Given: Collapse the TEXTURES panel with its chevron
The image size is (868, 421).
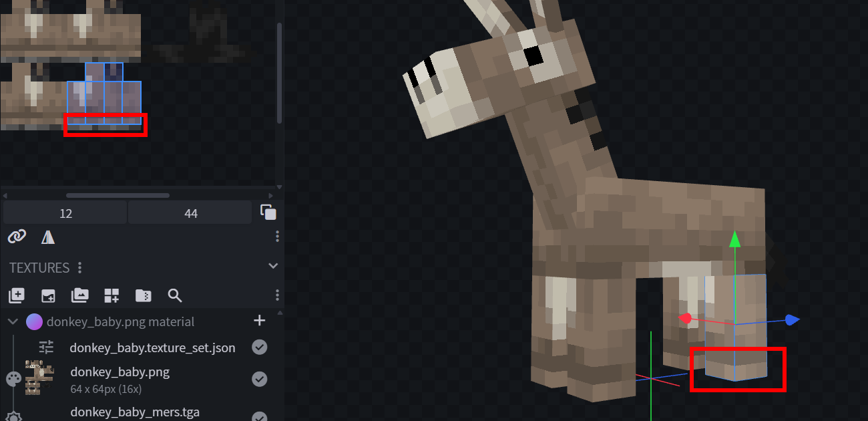Looking at the screenshot, I should coord(272,266).
